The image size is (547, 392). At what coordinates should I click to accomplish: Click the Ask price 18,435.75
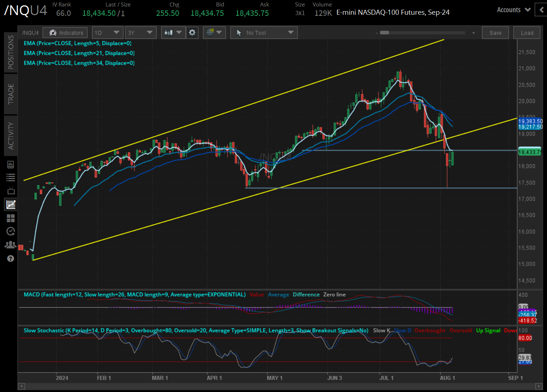point(252,13)
